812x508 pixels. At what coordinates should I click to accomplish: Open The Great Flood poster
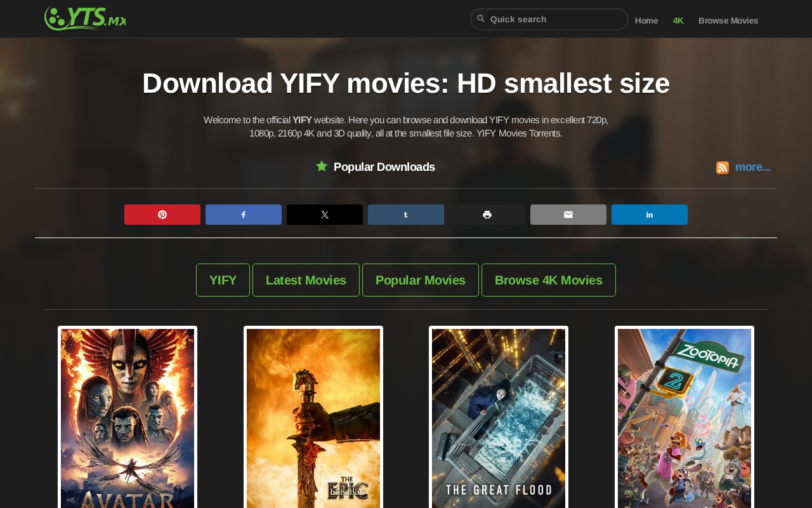[499, 418]
